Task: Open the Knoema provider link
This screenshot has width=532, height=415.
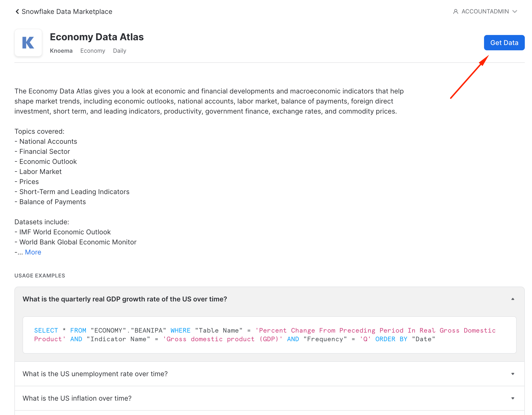Action: coord(61,51)
